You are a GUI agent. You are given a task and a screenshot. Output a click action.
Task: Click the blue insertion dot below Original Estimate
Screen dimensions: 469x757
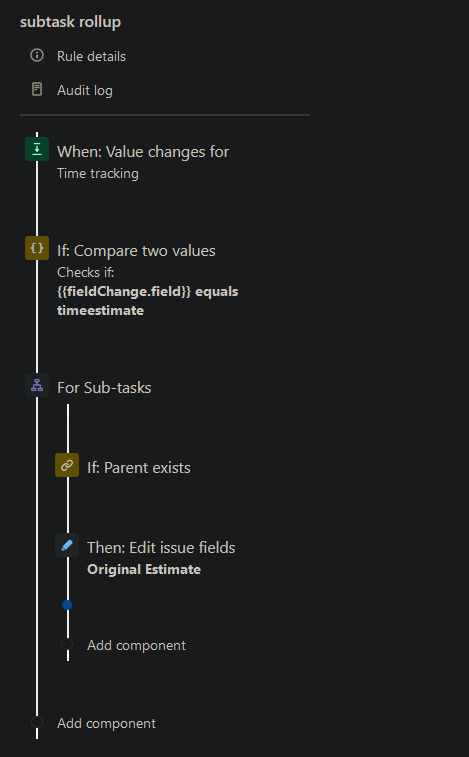coord(67,605)
